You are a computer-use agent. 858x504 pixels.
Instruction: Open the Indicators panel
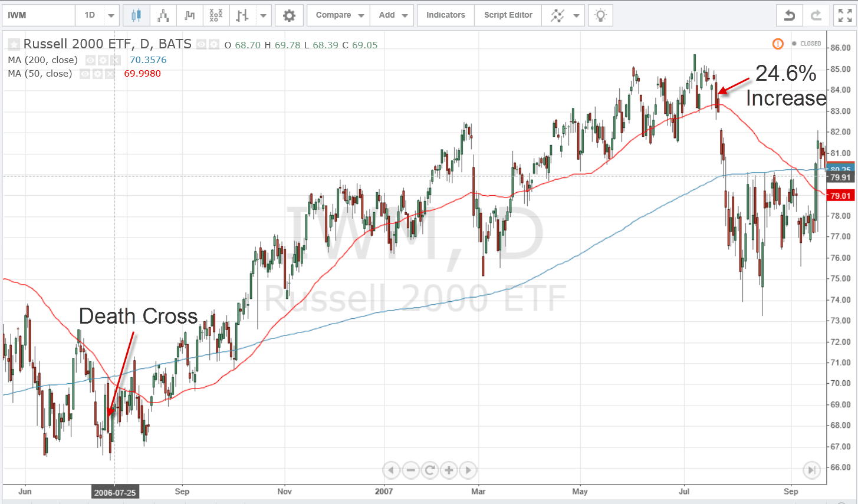[445, 15]
